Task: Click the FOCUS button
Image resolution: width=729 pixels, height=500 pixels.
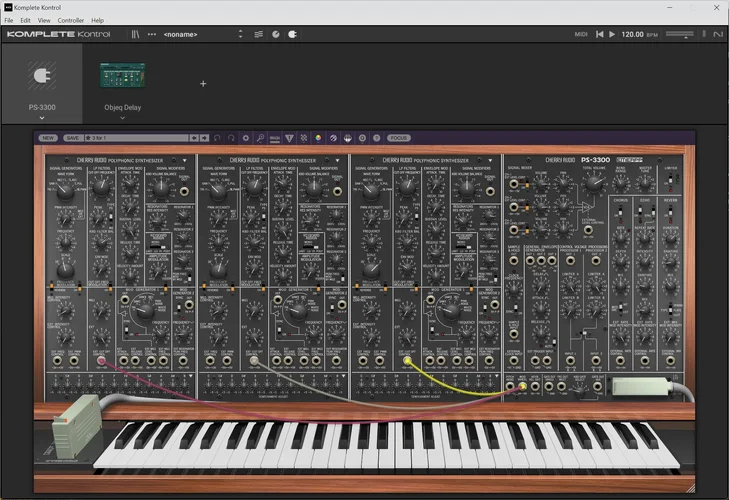Action: [399, 138]
